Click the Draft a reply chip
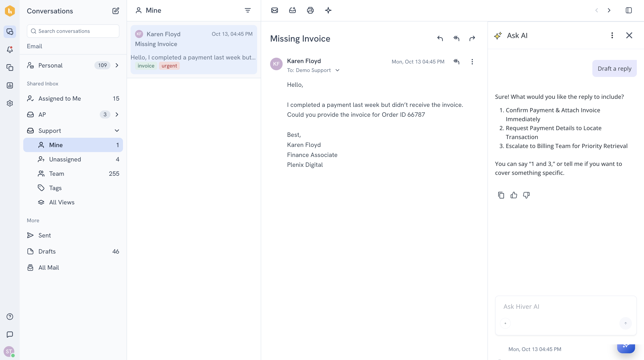Screen dimensions: 644x360 coord(614,68)
